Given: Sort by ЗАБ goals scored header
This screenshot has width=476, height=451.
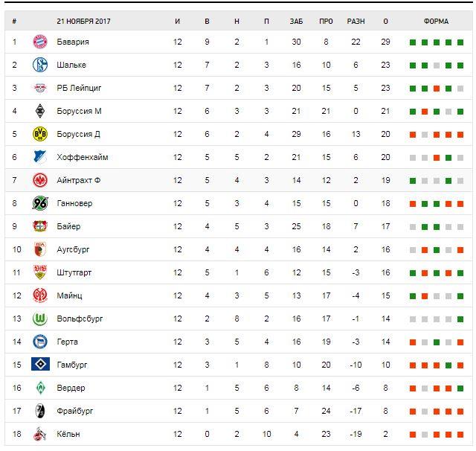Looking at the screenshot, I should (x=296, y=21).
